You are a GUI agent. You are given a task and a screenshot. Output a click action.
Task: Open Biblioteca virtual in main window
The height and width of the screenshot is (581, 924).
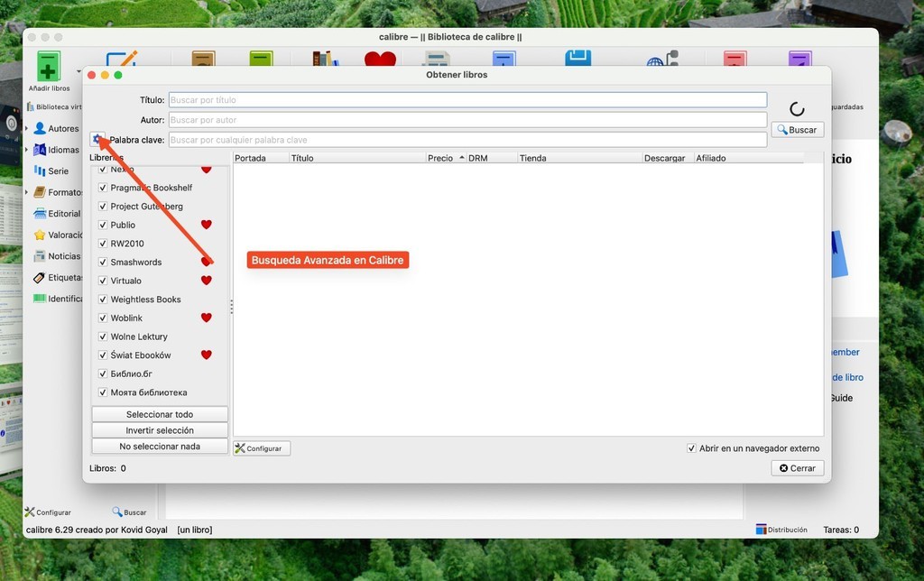pyautogui.click(x=54, y=106)
